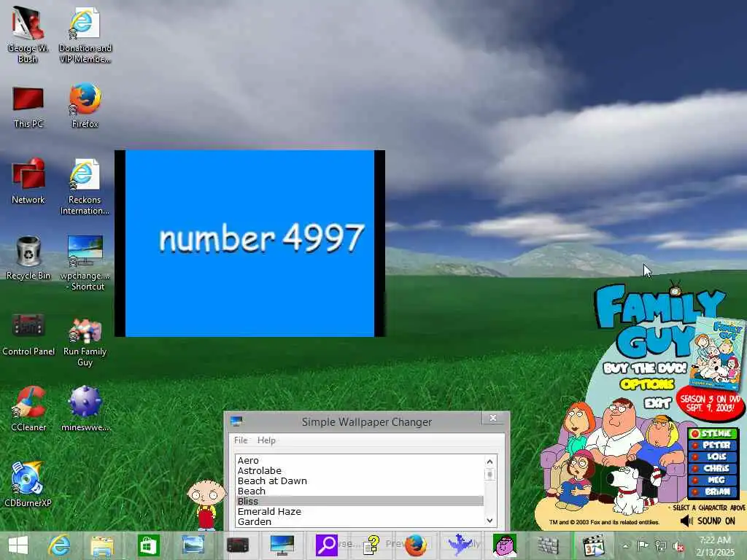This screenshot has width=747, height=560.
Task: Click the wallpaper list scroll down arrow
Action: coord(489,521)
